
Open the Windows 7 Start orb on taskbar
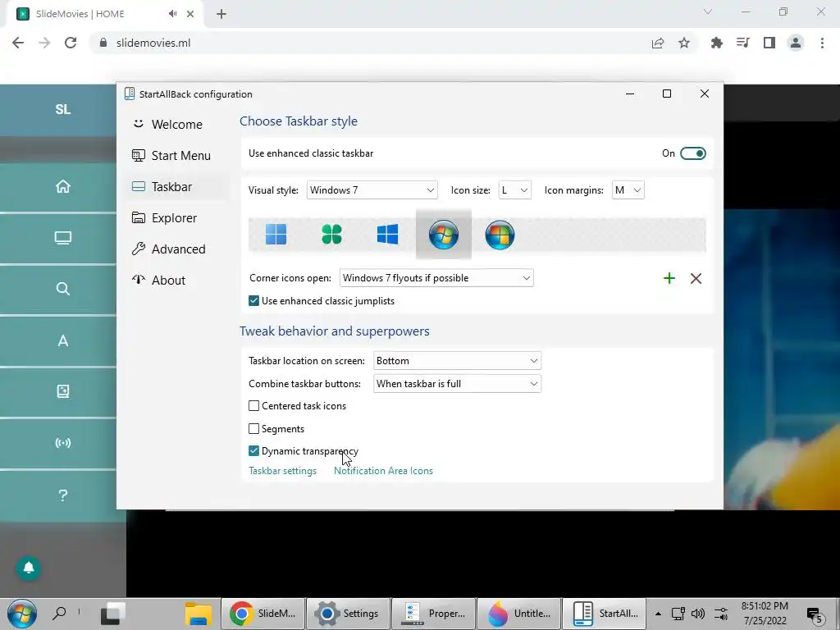tap(22, 614)
